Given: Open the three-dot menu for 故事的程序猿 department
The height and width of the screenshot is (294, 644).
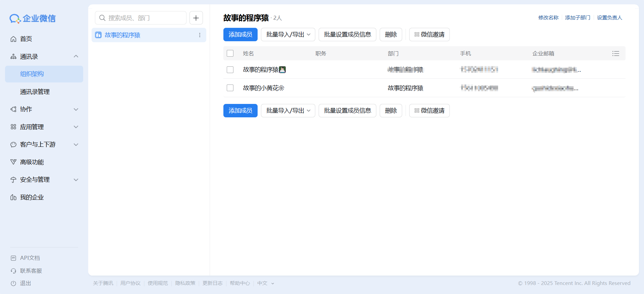Looking at the screenshot, I should coord(200,35).
